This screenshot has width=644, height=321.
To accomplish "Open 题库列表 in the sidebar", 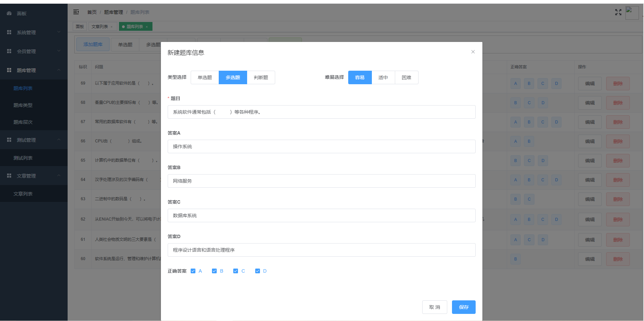I will click(34, 88).
